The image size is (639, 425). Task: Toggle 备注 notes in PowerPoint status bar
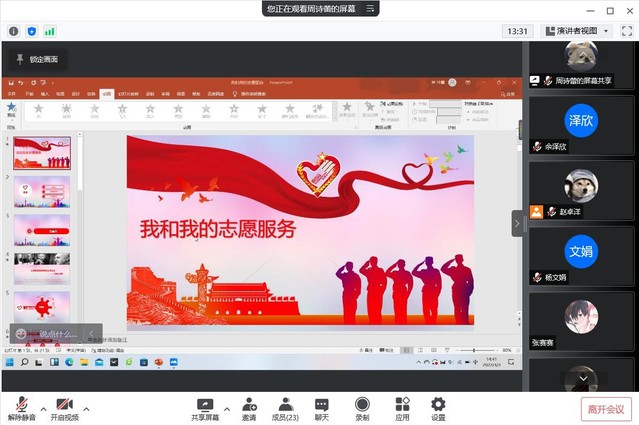pos(366,350)
